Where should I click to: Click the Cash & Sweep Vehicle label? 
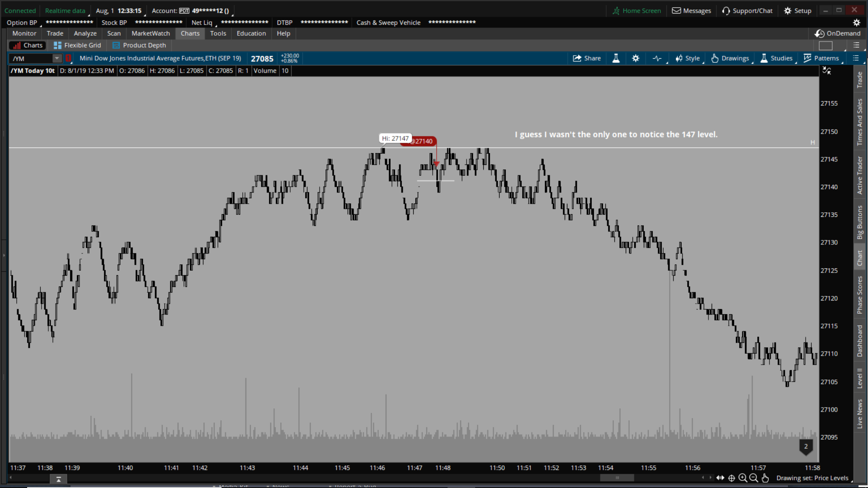pyautogui.click(x=388, y=23)
